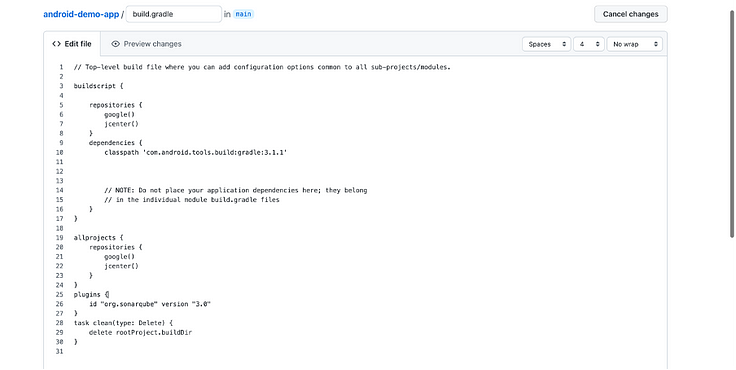Click google() on line 6
The image size is (736, 370).
[119, 114]
